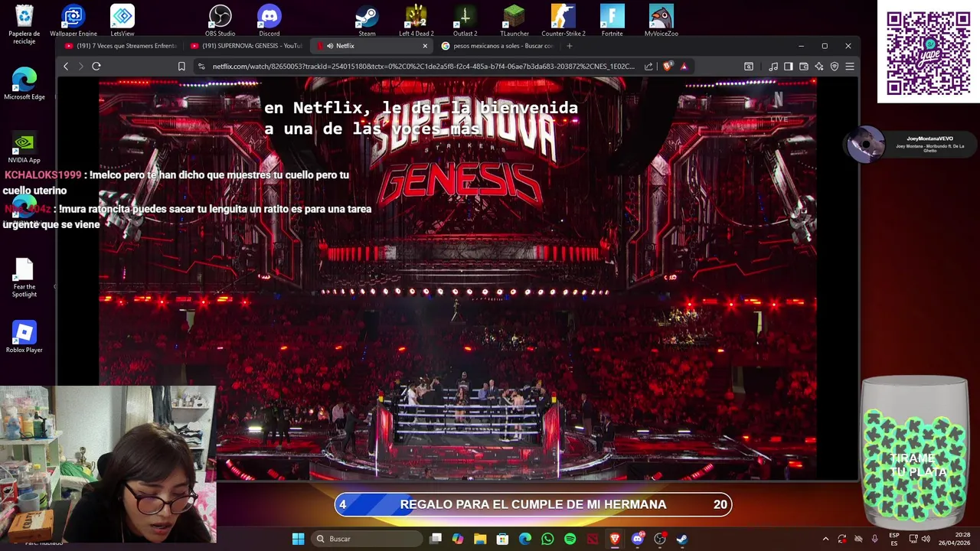Click the Windows Start button
980x551 pixels.
coord(298,539)
